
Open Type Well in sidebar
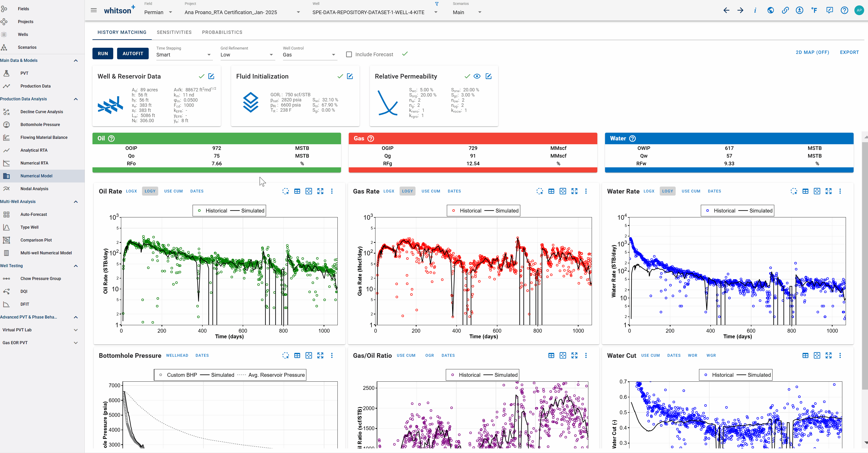click(x=42, y=227)
